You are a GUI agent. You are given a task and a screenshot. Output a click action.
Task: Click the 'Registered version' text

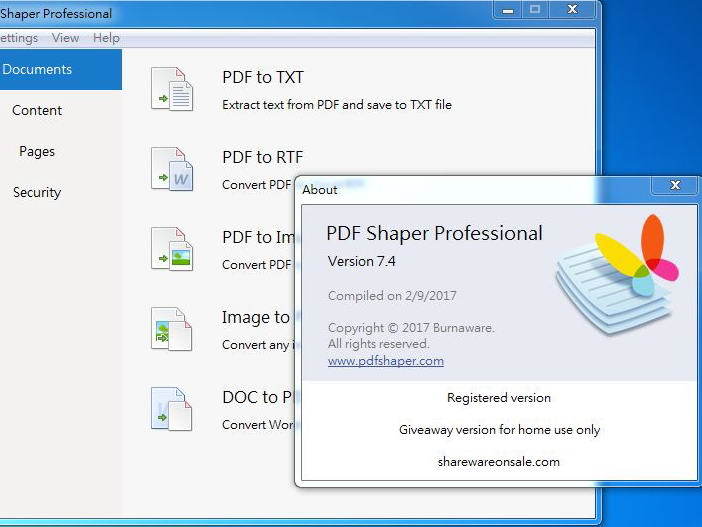click(x=499, y=398)
